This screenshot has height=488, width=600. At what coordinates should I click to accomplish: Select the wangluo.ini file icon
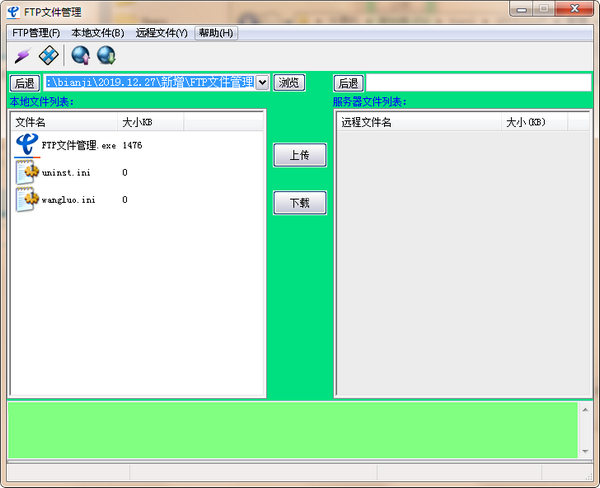pyautogui.click(x=28, y=199)
